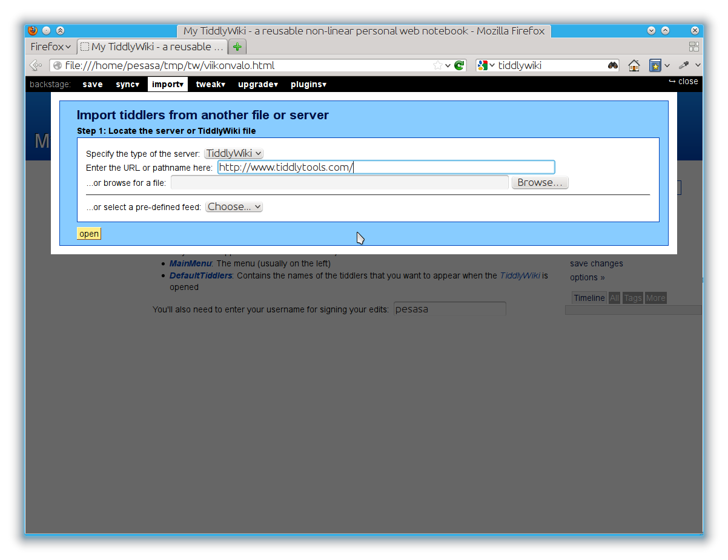The height and width of the screenshot is (560, 728).
Task: Click the globe site identity icon
Action: click(57, 65)
